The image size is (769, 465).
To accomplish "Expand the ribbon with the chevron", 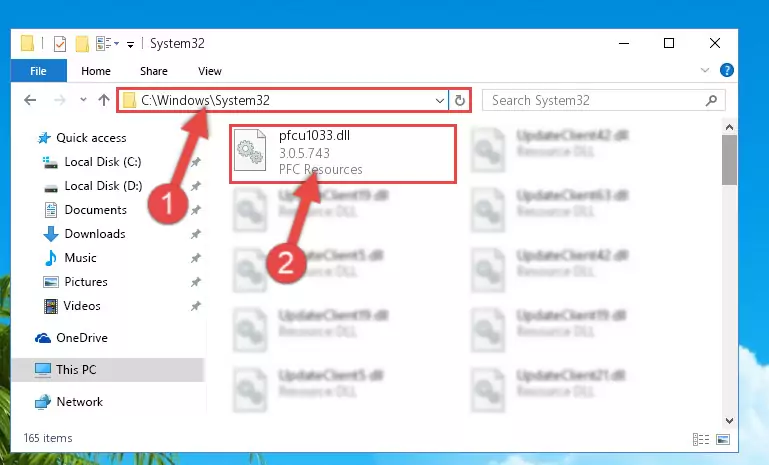I will (705, 70).
